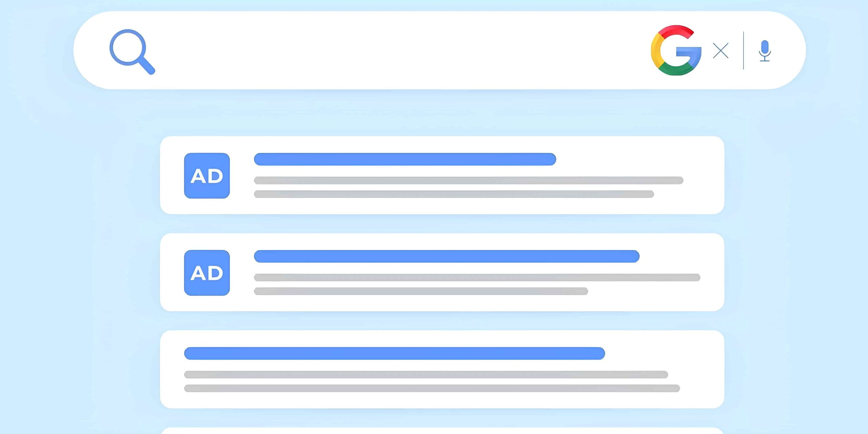Click second ad's upper gray description line

pyautogui.click(x=477, y=278)
